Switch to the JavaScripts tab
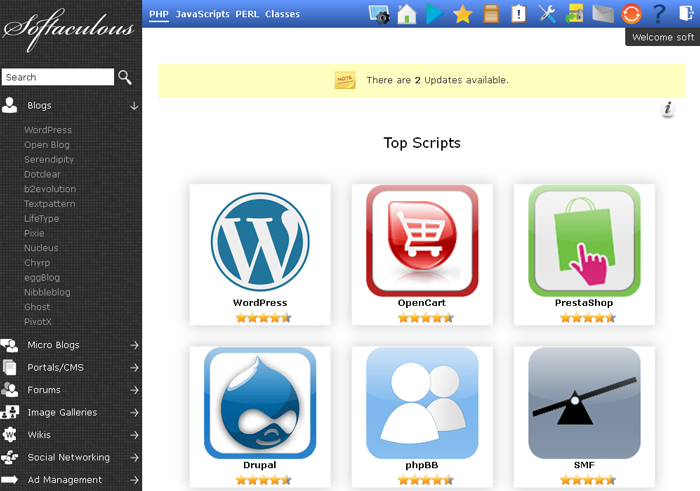 203,15
